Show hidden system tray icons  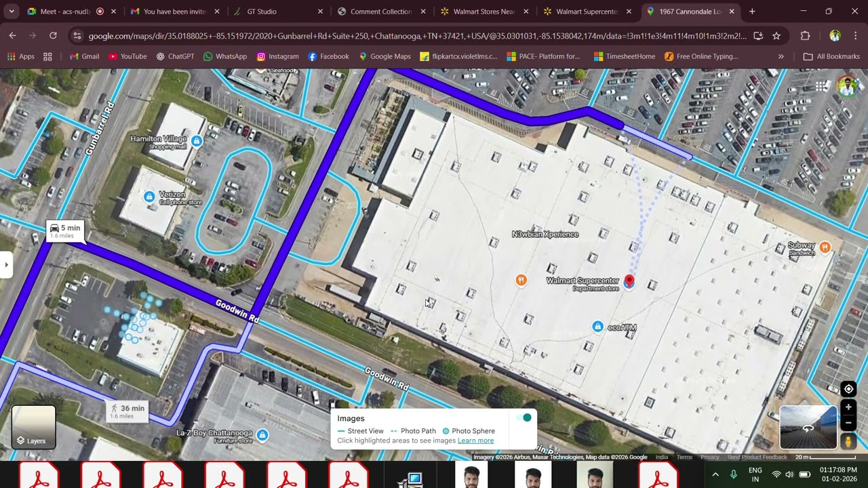coord(715,474)
